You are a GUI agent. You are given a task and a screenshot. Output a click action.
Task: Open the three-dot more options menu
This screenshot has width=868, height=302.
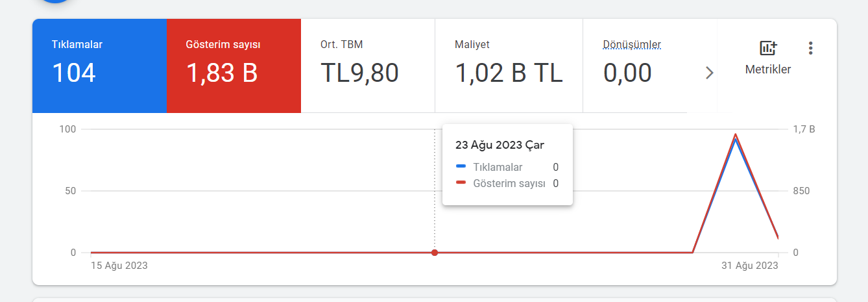click(810, 48)
